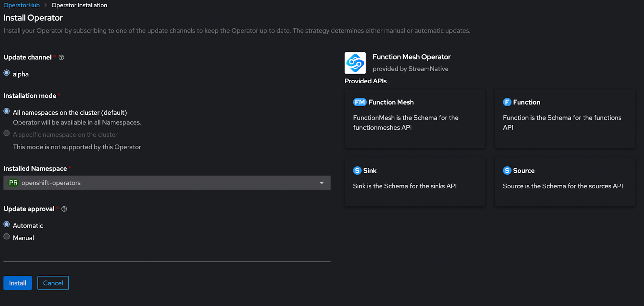Click the Function Mesh Operator heading
The image size is (644, 306).
click(x=412, y=57)
